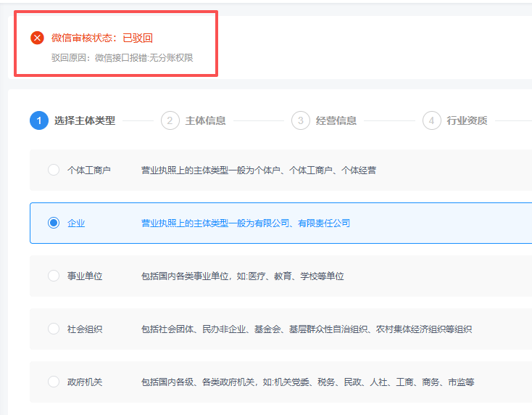Open the 选择主体类型 step label
Viewport: 532px width, 415px height.
(x=85, y=120)
